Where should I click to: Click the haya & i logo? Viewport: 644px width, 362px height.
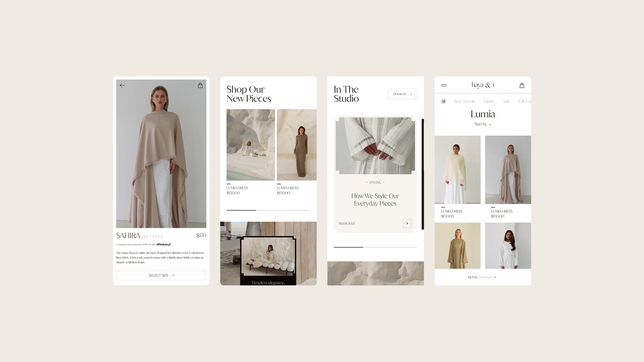[483, 85]
